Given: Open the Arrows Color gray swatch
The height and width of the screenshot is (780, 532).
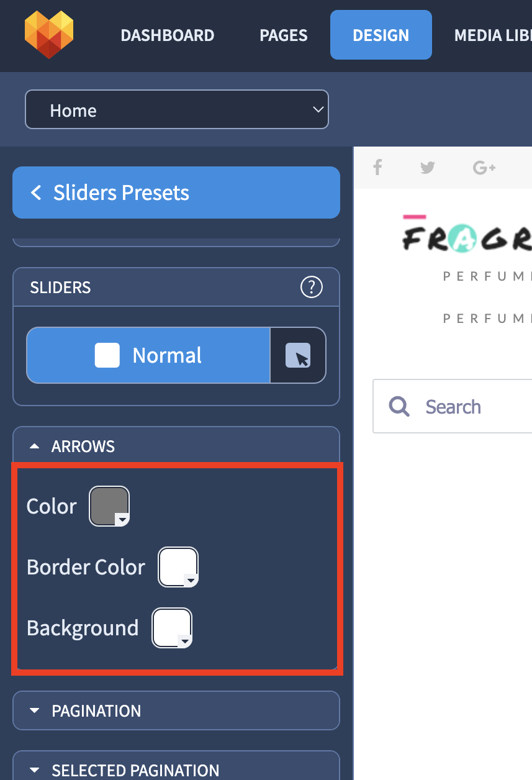Looking at the screenshot, I should (110, 506).
